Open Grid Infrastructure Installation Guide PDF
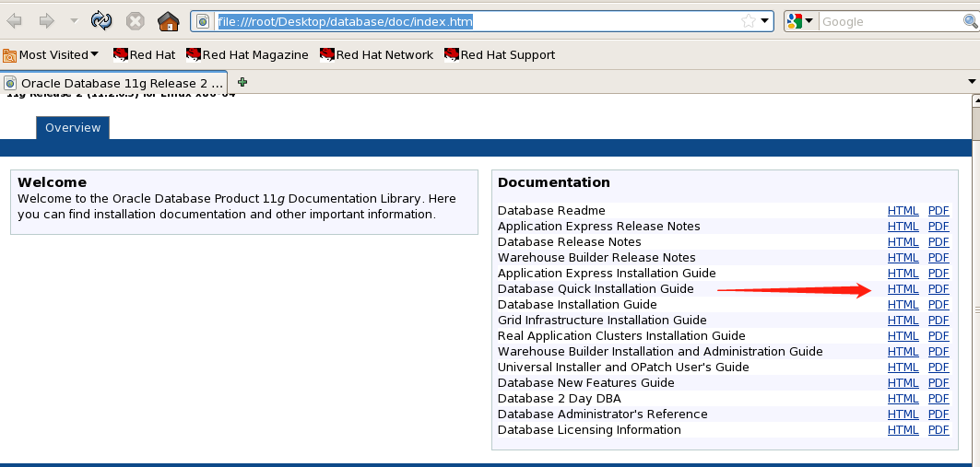This screenshot has height=467, width=980. [939, 321]
